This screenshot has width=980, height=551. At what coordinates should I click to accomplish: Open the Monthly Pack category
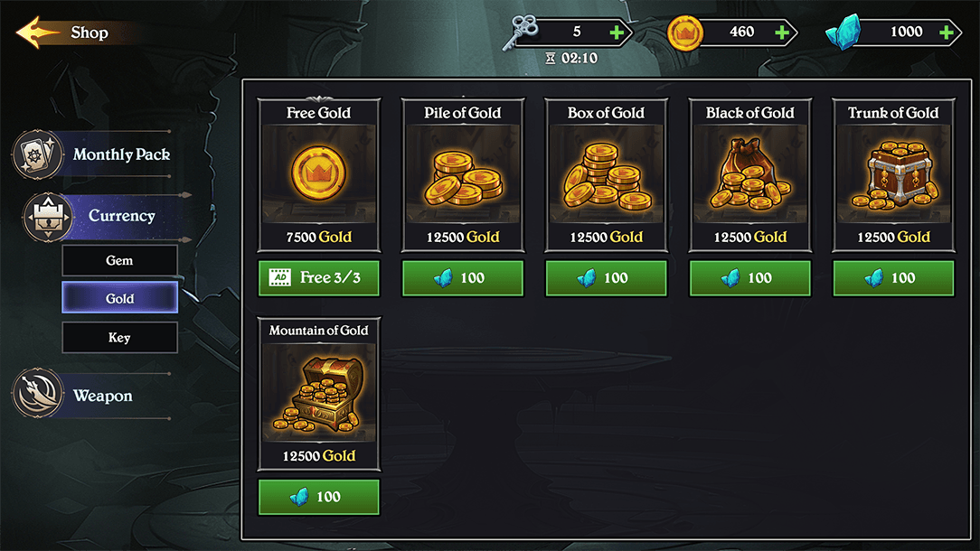[121, 154]
